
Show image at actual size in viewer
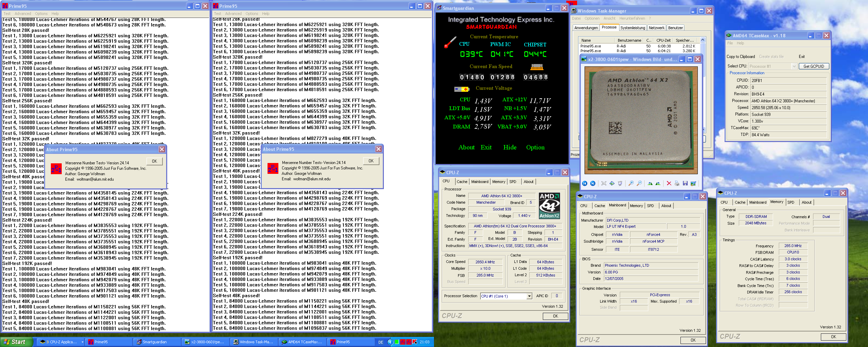point(612,183)
